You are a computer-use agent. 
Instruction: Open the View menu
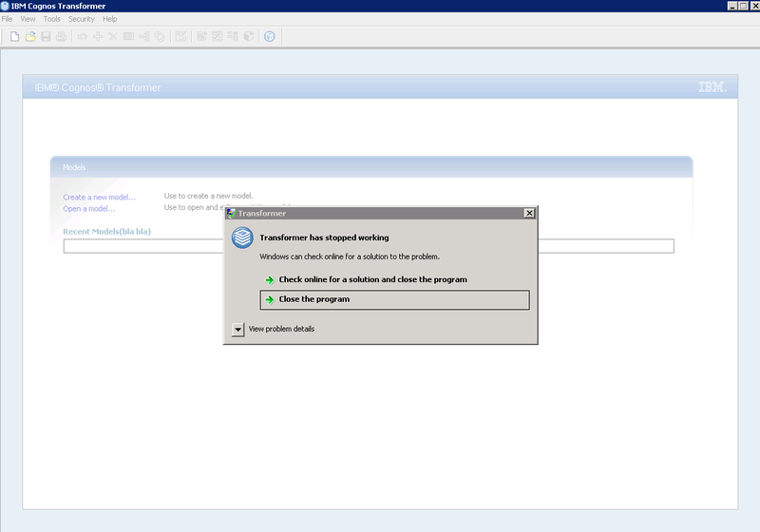coord(28,19)
